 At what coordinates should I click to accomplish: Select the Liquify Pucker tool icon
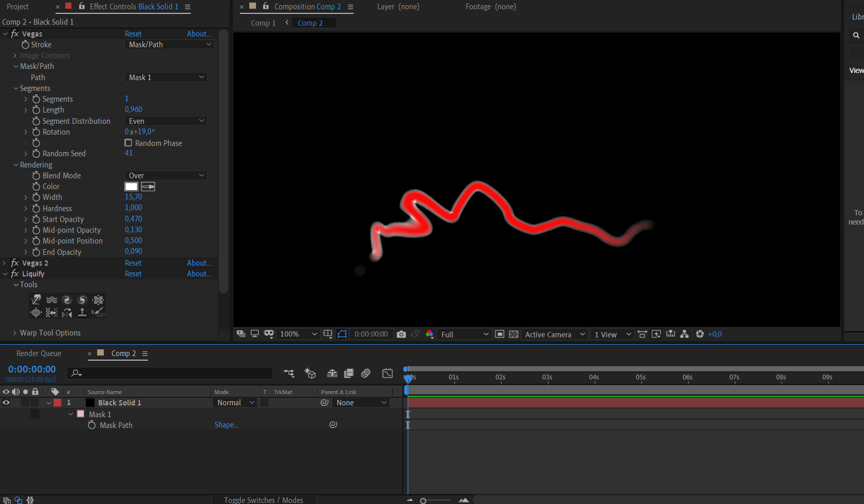tap(98, 300)
